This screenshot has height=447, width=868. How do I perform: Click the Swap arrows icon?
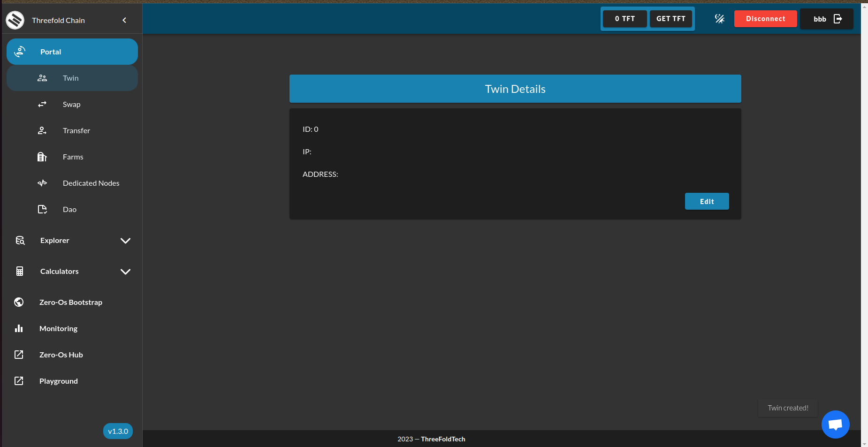coord(42,104)
